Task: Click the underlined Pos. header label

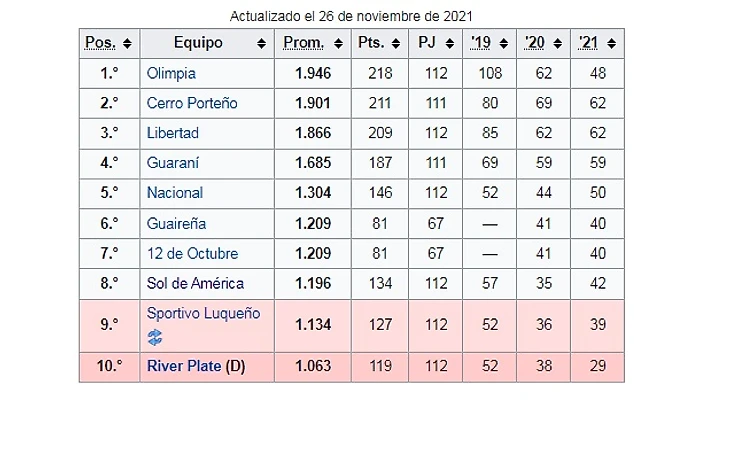Action: point(100,44)
